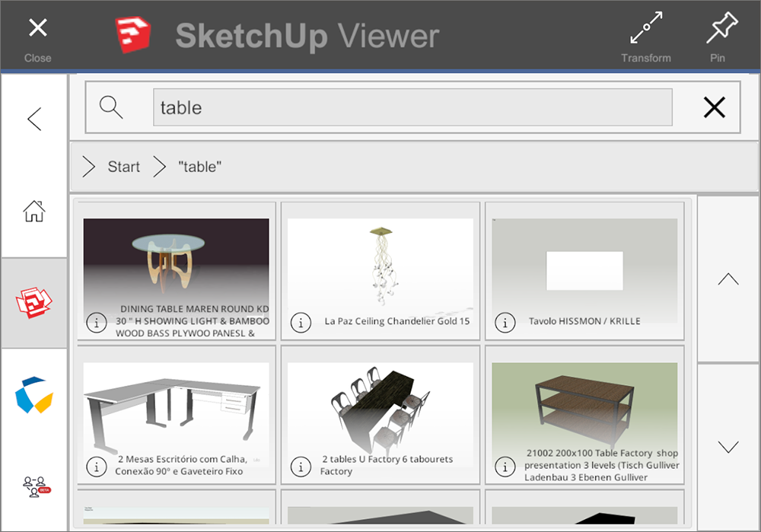Open the collaboration beta sidebar icon

point(37,487)
